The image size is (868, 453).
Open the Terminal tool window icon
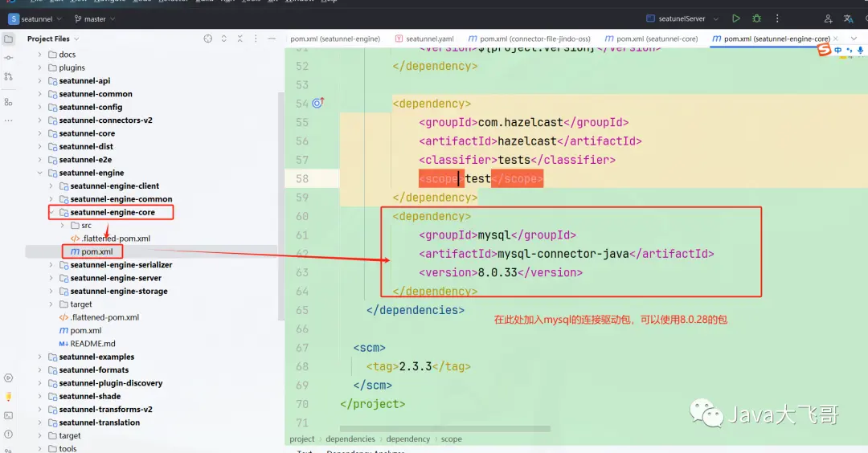tap(8, 415)
